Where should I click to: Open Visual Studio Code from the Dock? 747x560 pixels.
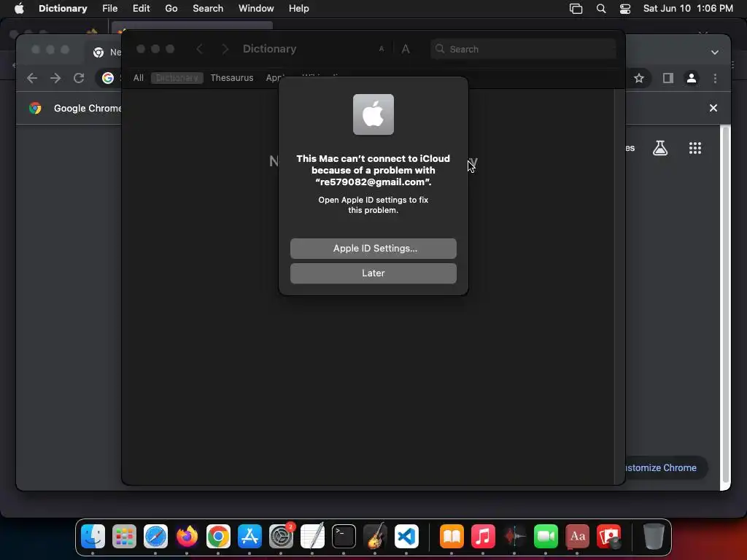[x=406, y=537]
